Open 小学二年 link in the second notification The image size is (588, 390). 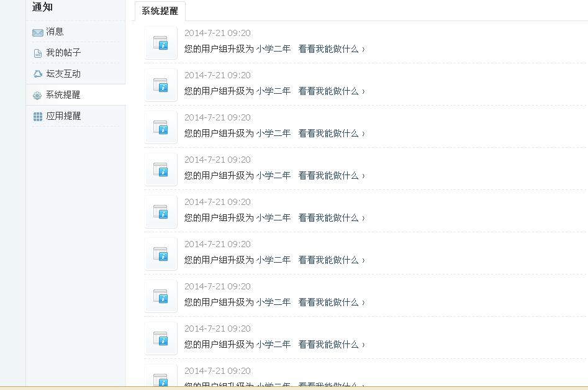[273, 91]
